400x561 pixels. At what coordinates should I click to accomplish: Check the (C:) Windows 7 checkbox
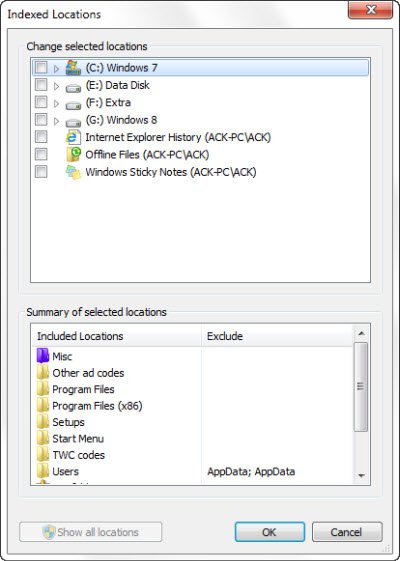click(41, 67)
